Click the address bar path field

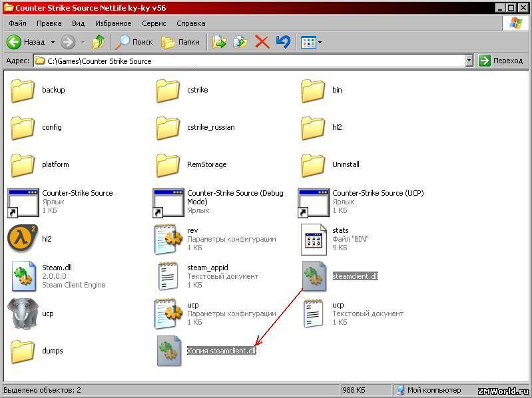tap(250, 61)
